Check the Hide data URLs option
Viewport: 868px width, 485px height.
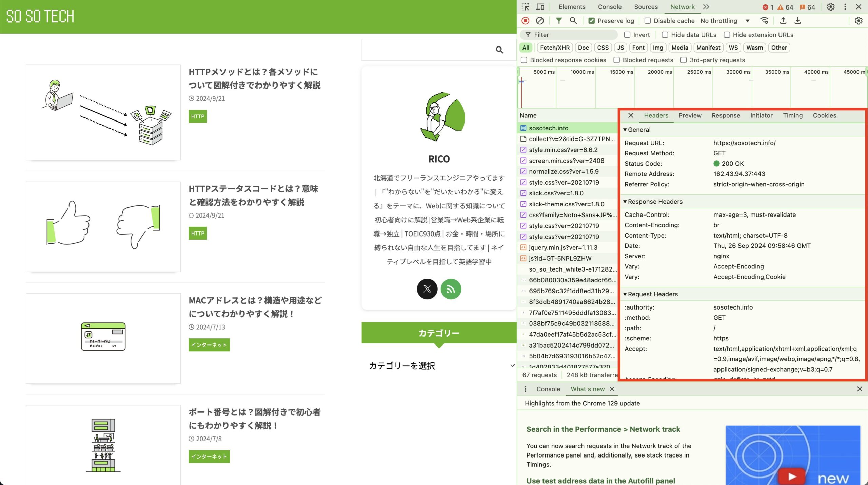tap(665, 35)
